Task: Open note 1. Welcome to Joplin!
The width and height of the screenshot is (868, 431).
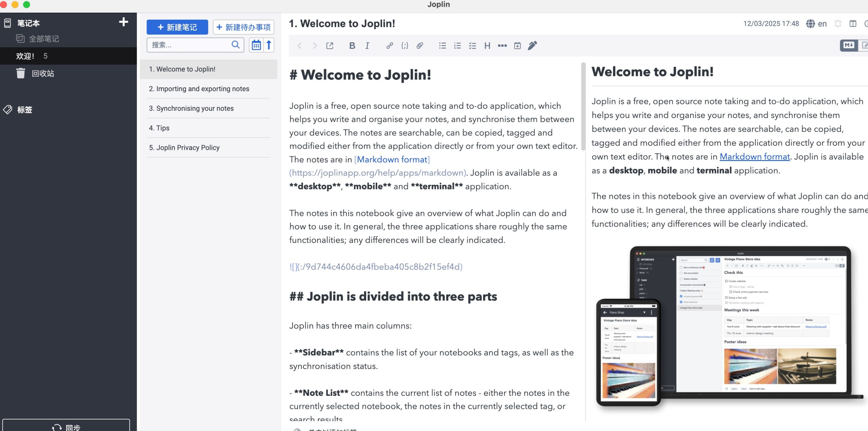Action: click(x=209, y=69)
